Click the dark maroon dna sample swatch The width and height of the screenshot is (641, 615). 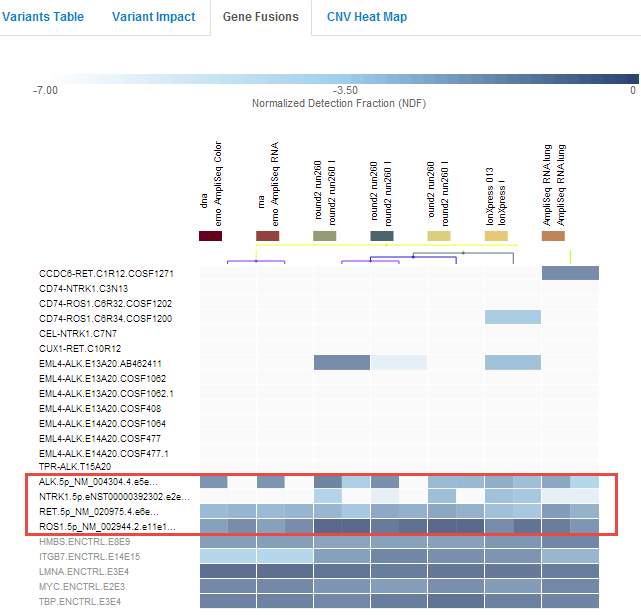[210, 236]
